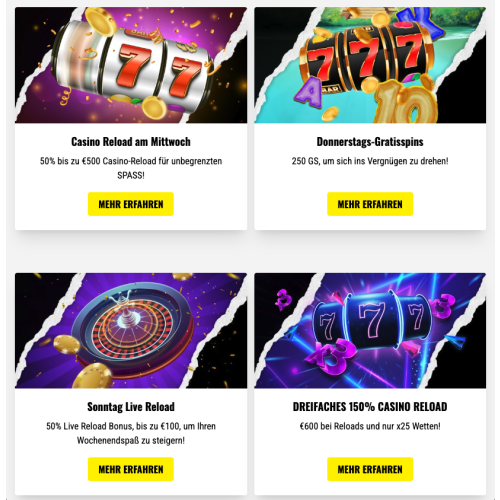Click the Casino Reload am Mittwoch title
The height and width of the screenshot is (500, 500).
131,142
